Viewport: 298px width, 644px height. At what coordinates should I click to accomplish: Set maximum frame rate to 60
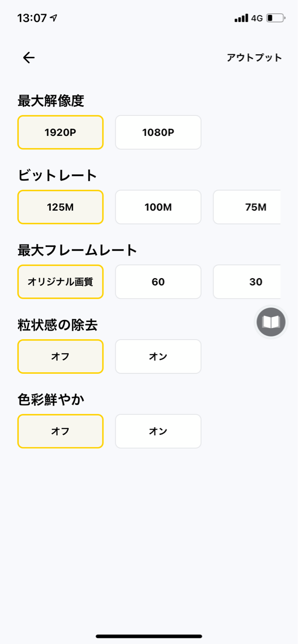click(158, 282)
